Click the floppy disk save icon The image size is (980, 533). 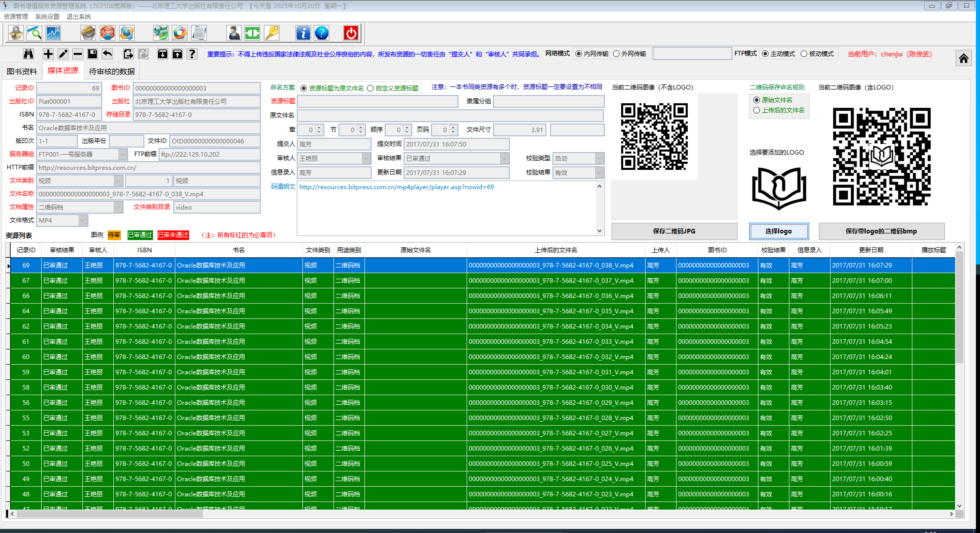pos(93,54)
